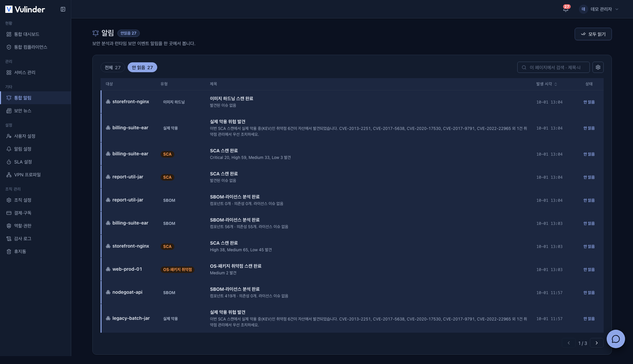Focus the page search field
The height and width of the screenshot is (364, 633).
tap(554, 67)
